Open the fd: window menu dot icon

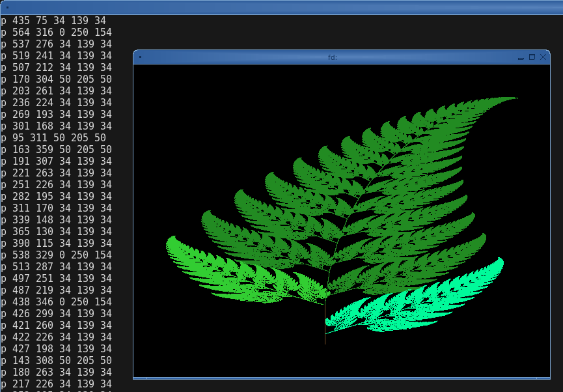pyautogui.click(x=140, y=57)
